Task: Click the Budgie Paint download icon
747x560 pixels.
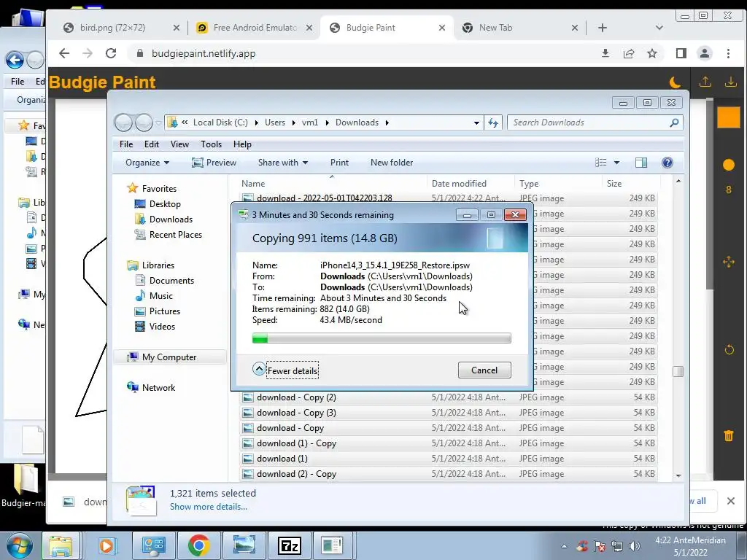Action: 730,82
